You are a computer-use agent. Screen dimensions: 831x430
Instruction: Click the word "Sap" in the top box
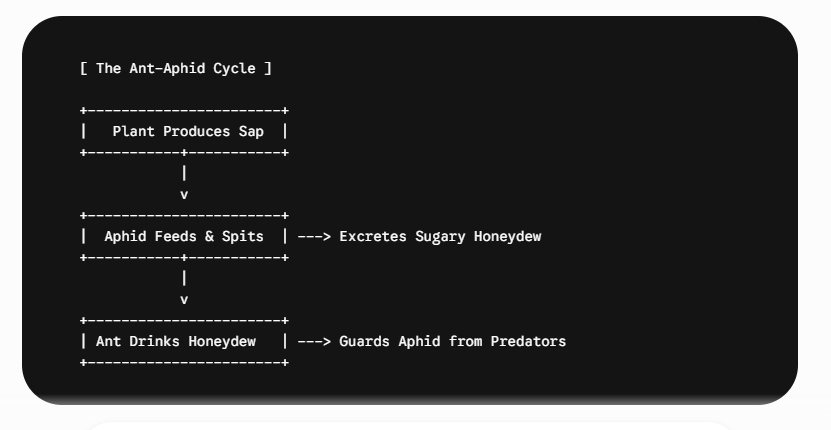251,132
